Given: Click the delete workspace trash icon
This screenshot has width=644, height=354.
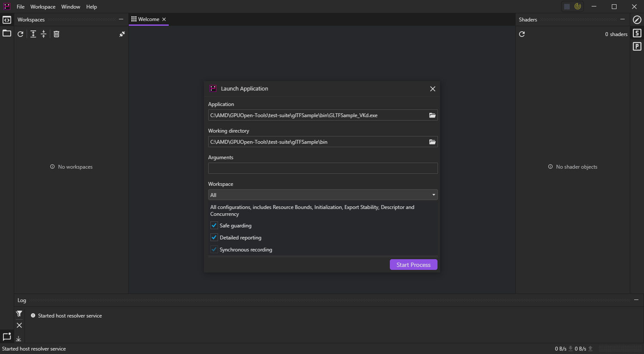Looking at the screenshot, I should (x=56, y=34).
